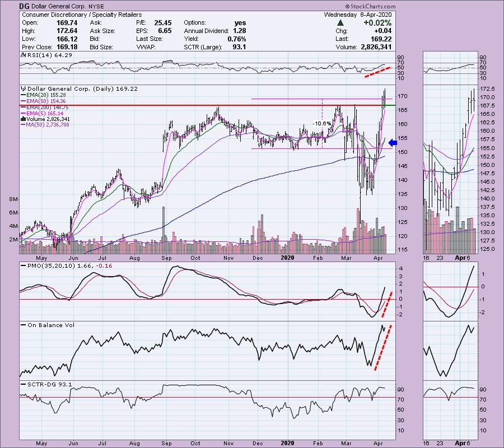Screen dimensions: 504x448
Task: Click the 'Annual Dividend:' label
Action: click(206, 31)
